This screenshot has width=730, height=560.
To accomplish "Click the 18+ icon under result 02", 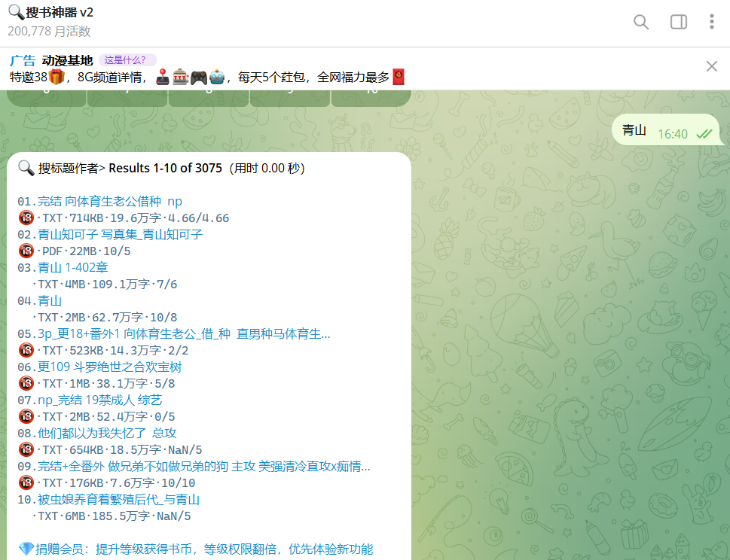I will [26, 251].
